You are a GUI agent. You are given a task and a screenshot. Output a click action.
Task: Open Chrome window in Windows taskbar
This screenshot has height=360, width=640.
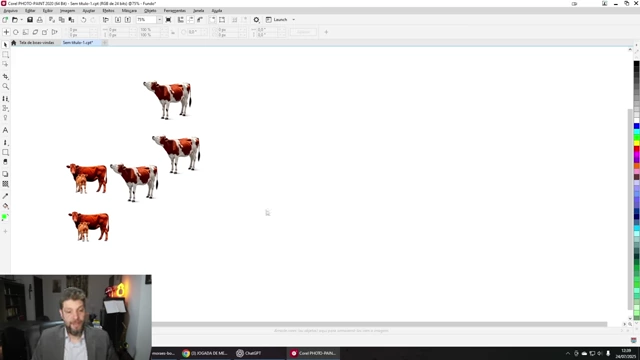[x=205, y=353]
